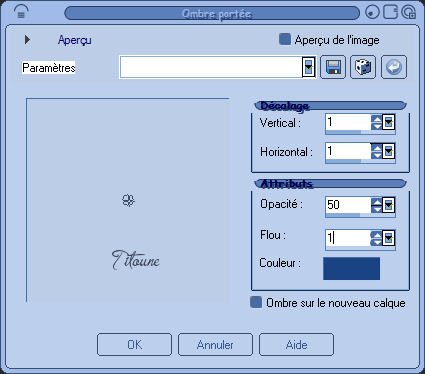Increase the Flou value with up arrow

(376, 234)
